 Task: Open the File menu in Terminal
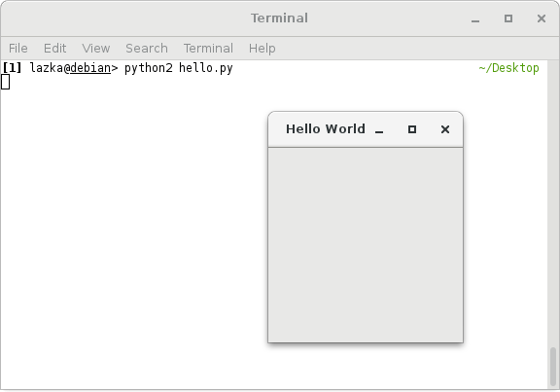tap(18, 49)
